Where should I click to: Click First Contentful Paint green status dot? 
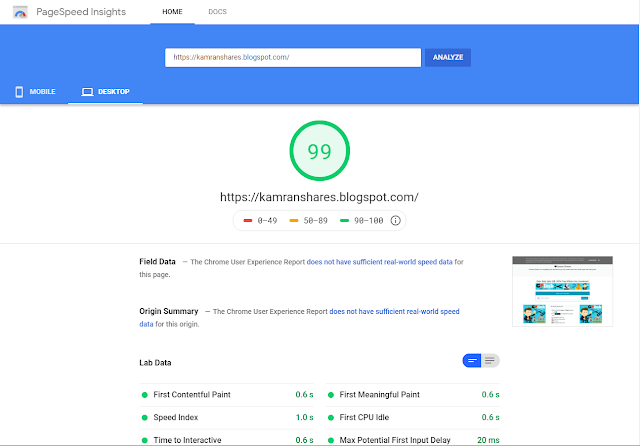coord(144,395)
